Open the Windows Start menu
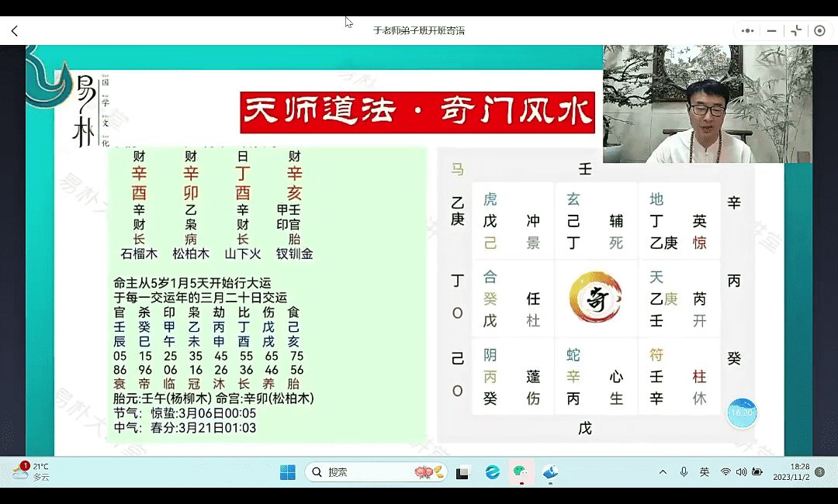838x504 pixels. click(x=288, y=472)
